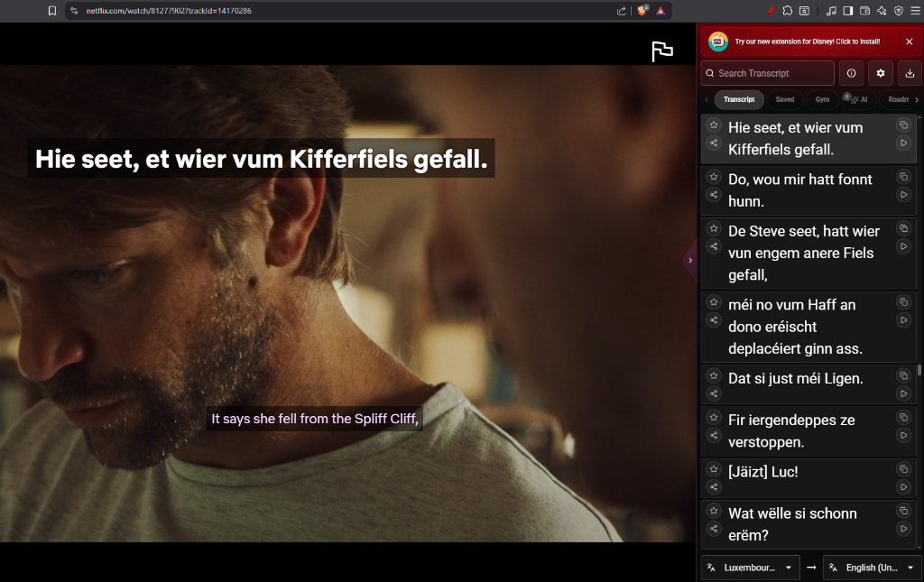The image size is (924, 582).
Task: Collapse the transcript sidebar with the side arrow
Action: tap(690, 261)
